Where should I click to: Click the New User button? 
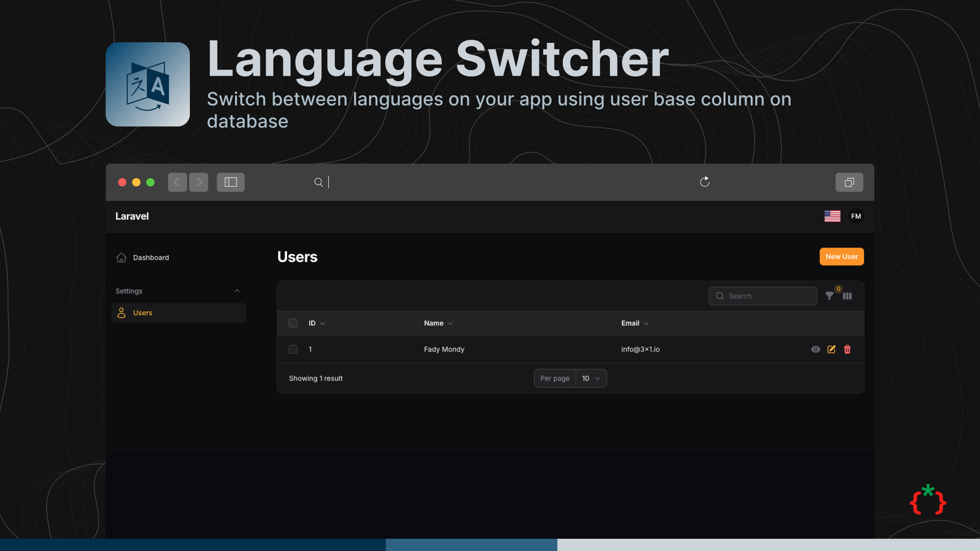click(842, 256)
